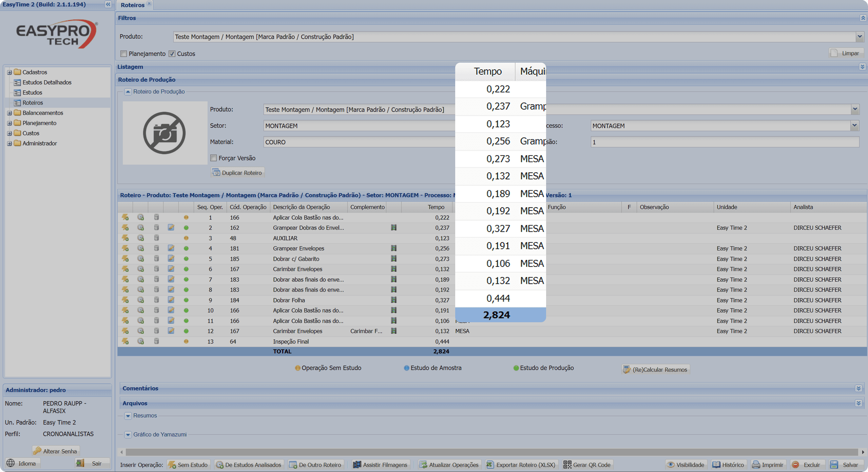Click the Gerar QR Code button

point(587,465)
